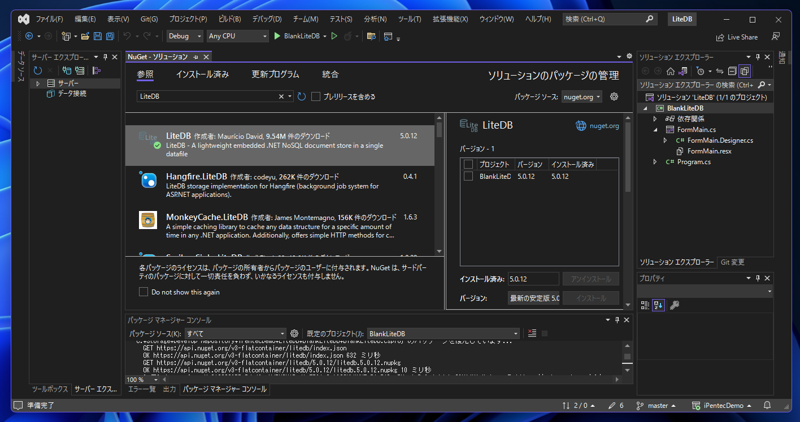Click Alphabetical sort icon in Properties panel
This screenshot has width=800, height=422.
click(x=658, y=305)
